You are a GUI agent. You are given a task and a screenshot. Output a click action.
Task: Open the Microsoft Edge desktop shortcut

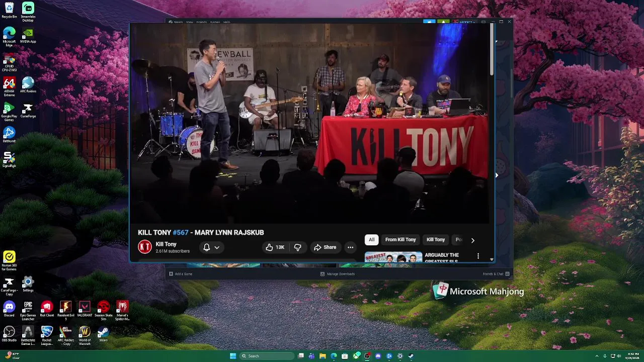click(x=9, y=37)
